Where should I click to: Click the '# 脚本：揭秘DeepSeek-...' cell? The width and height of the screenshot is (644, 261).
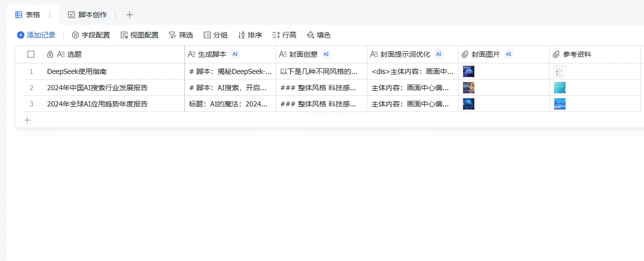point(231,71)
